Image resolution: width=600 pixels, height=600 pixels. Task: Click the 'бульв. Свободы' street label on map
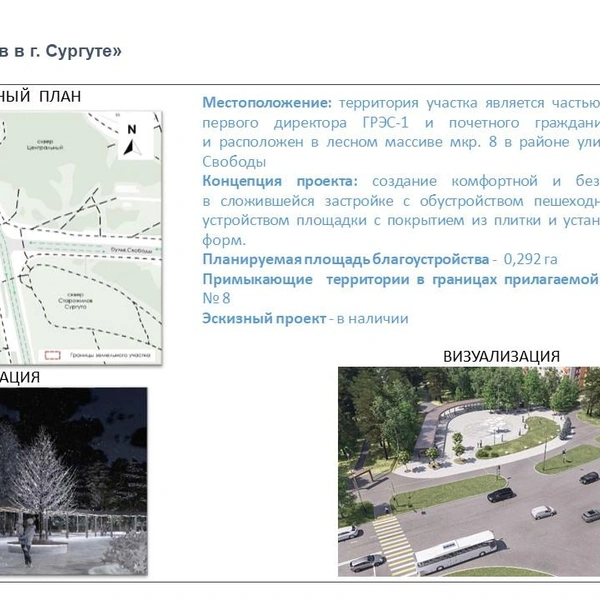pos(131,250)
